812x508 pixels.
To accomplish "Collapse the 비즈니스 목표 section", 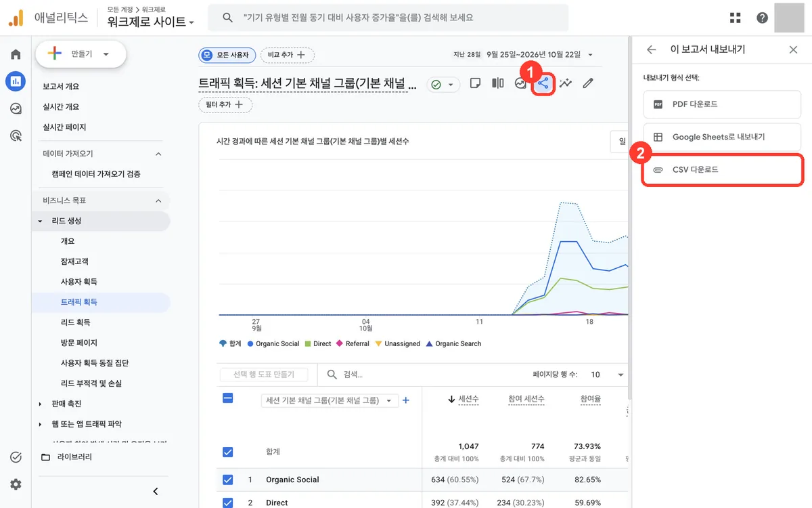I will [x=158, y=200].
